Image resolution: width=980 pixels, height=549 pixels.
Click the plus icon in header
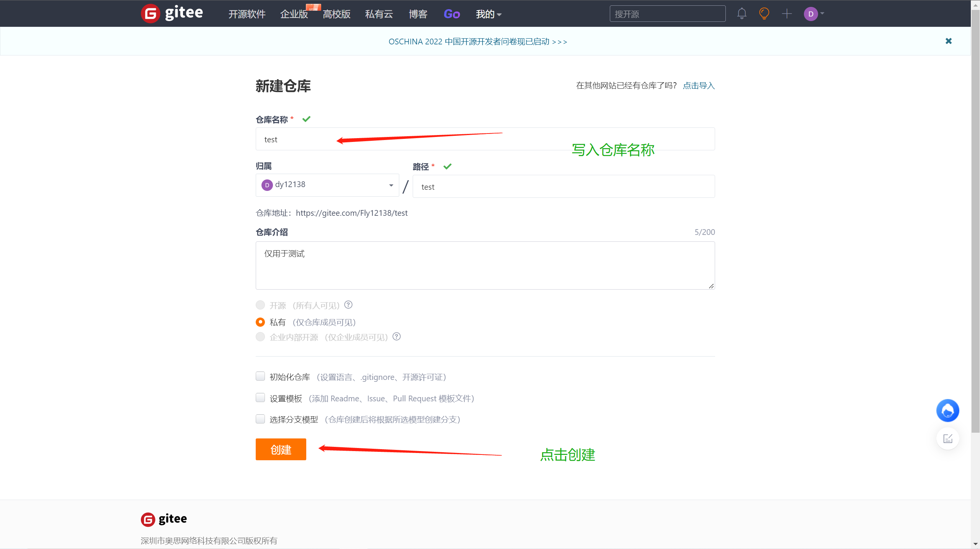(787, 14)
